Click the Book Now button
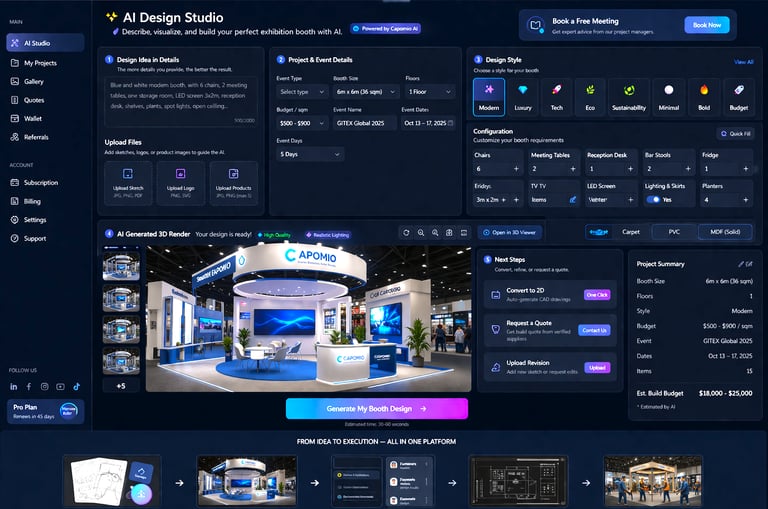 [707, 25]
